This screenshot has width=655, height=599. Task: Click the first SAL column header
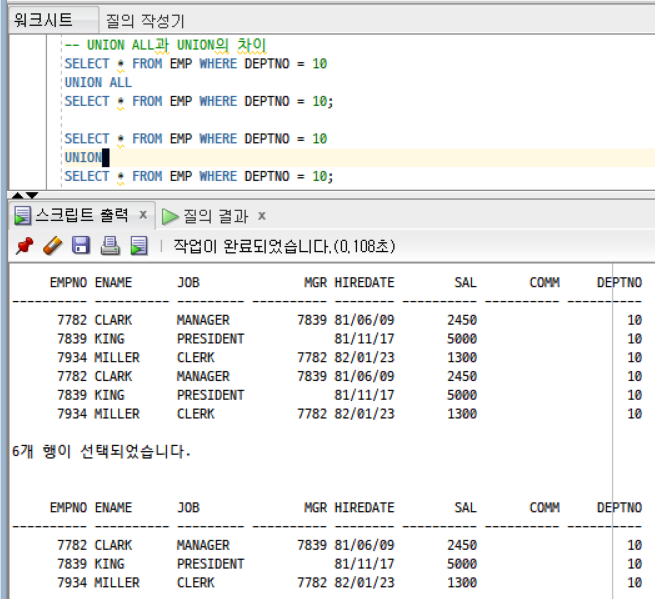(x=465, y=282)
